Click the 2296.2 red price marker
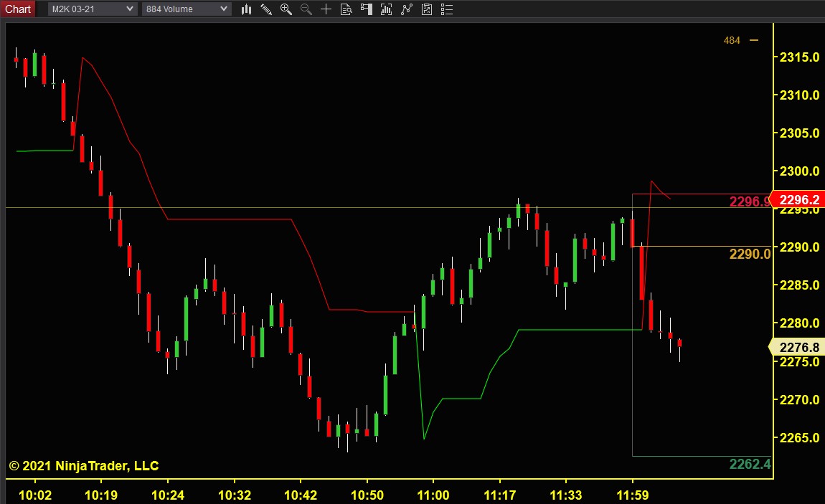 797,200
